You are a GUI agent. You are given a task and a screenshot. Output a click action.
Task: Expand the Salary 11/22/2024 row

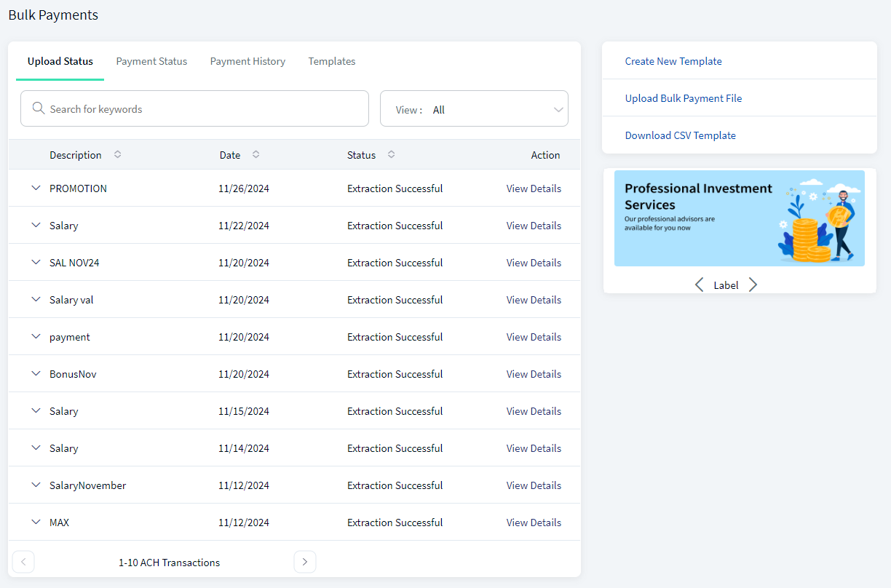36,225
